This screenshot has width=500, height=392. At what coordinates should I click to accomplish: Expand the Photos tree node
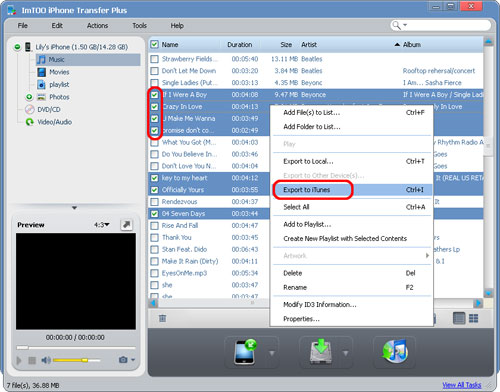click(x=29, y=97)
